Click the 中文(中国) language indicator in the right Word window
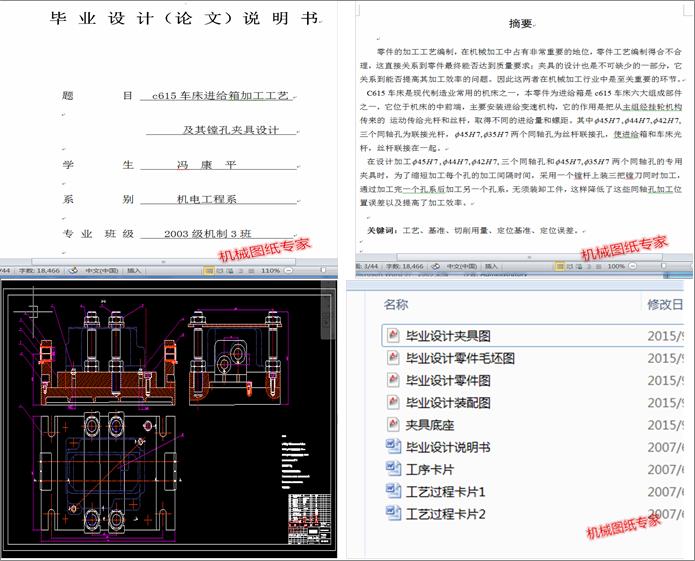Viewport: 695px width, 561px height. coord(462,266)
